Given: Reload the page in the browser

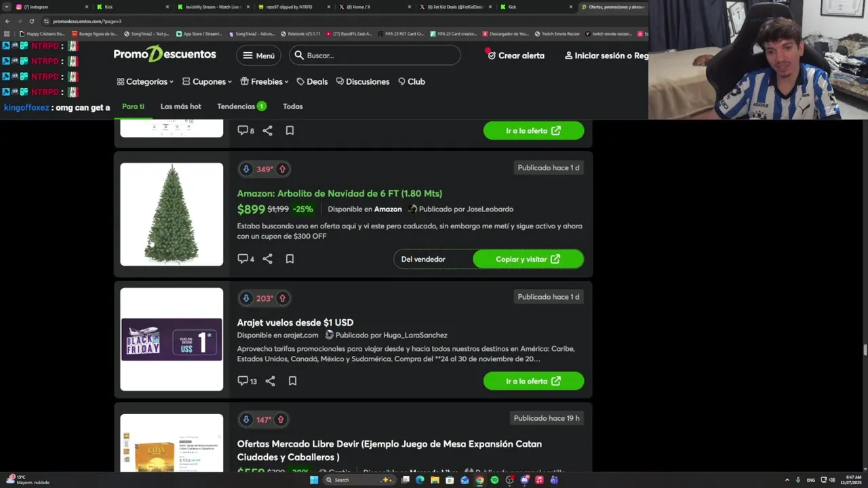Looking at the screenshot, I should (x=31, y=21).
